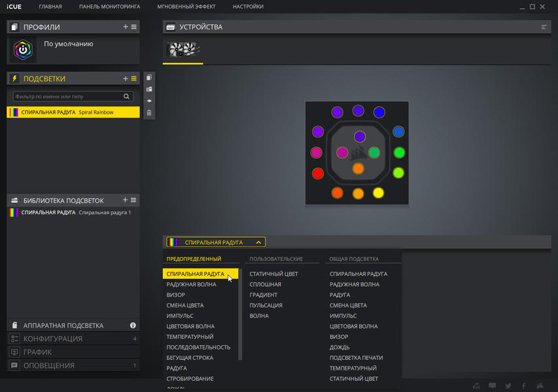Open the devices panel options icon
Image resolution: width=558 pixels, height=392 pixels.
click(x=544, y=27)
